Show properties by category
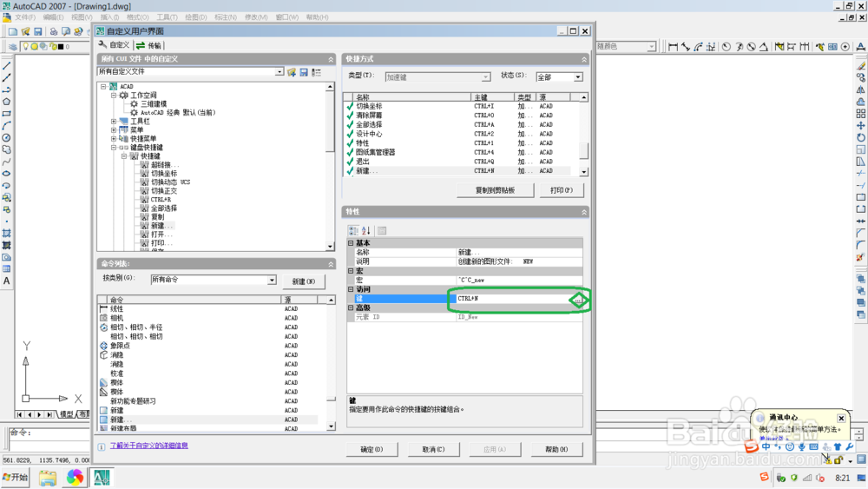The width and height of the screenshot is (868, 489). tap(353, 230)
